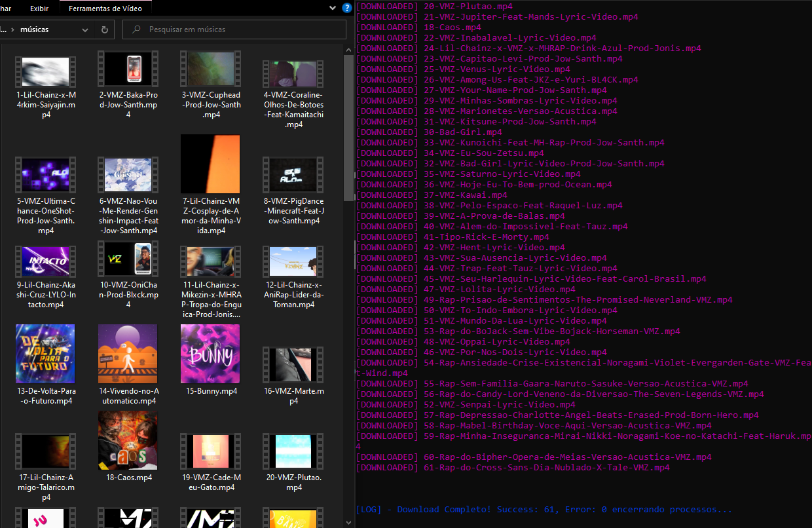The width and height of the screenshot is (812, 528).
Task: Select video 8-VMZ-PigDance-Minecraft
Action: [x=293, y=191]
